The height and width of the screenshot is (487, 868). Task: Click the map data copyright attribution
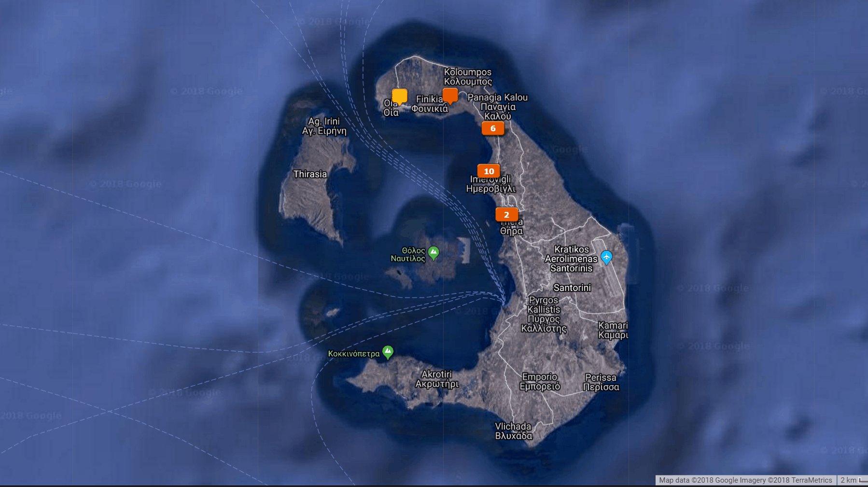pos(745,480)
